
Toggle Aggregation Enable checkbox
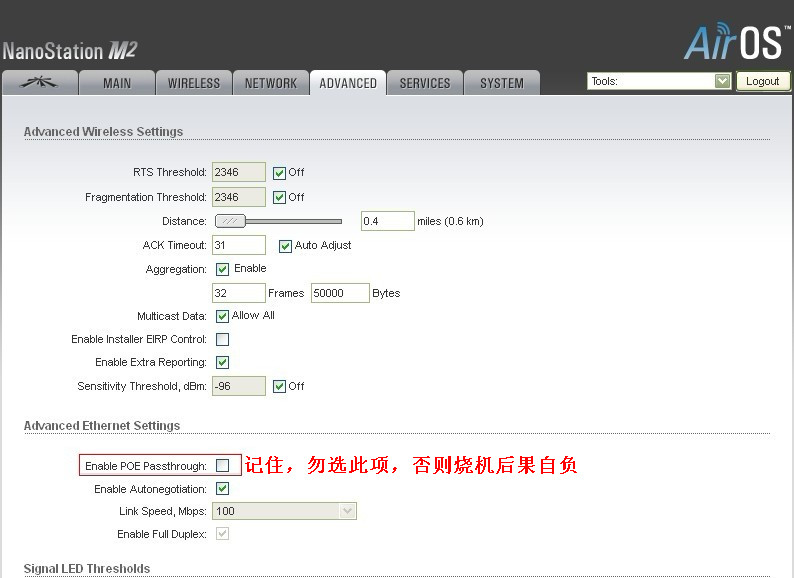[222, 269]
